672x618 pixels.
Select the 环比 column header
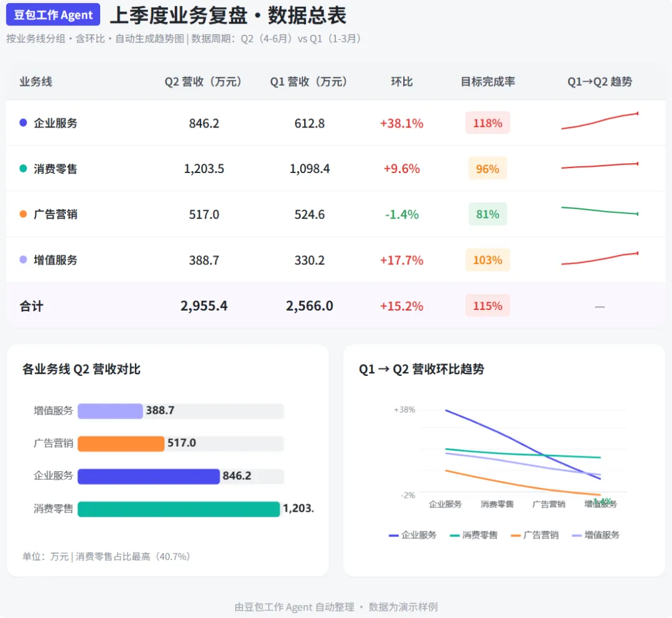pyautogui.click(x=401, y=82)
